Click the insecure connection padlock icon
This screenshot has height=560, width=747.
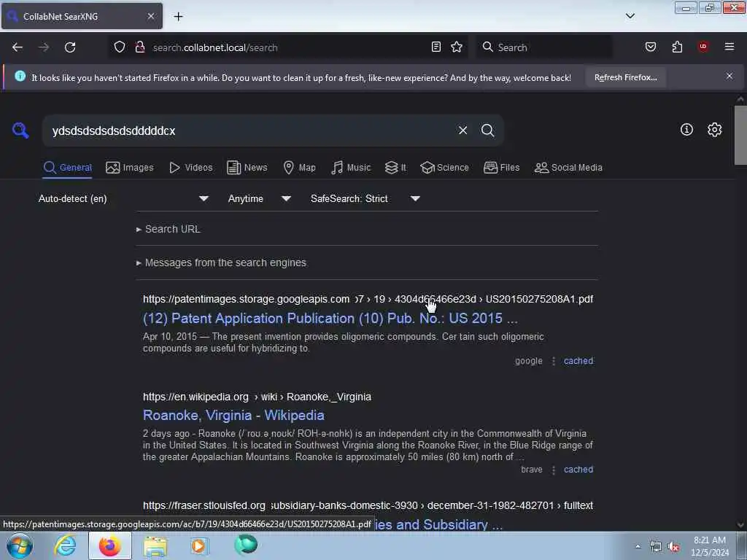tap(139, 47)
